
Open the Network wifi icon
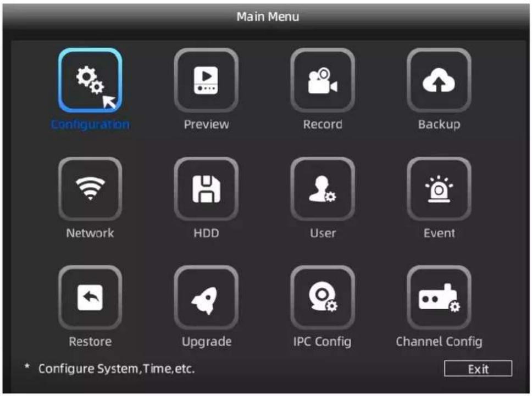[x=90, y=189]
